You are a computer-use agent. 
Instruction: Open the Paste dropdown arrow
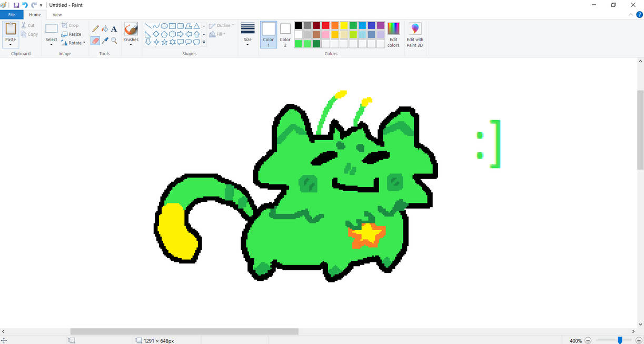(x=11, y=44)
